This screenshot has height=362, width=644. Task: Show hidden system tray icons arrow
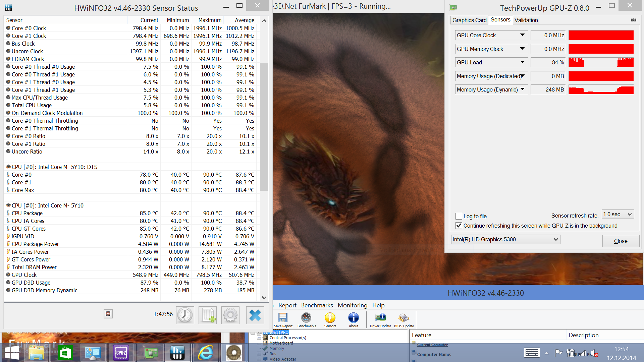547,353
